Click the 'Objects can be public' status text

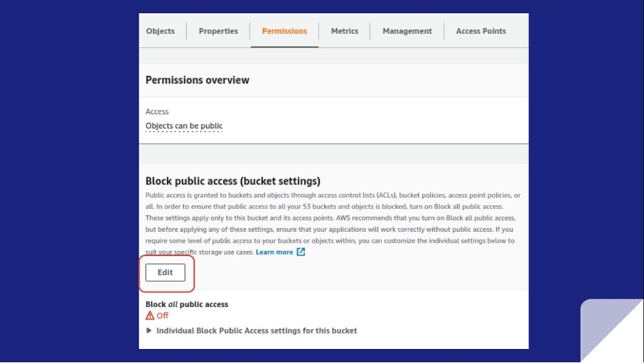click(x=184, y=126)
